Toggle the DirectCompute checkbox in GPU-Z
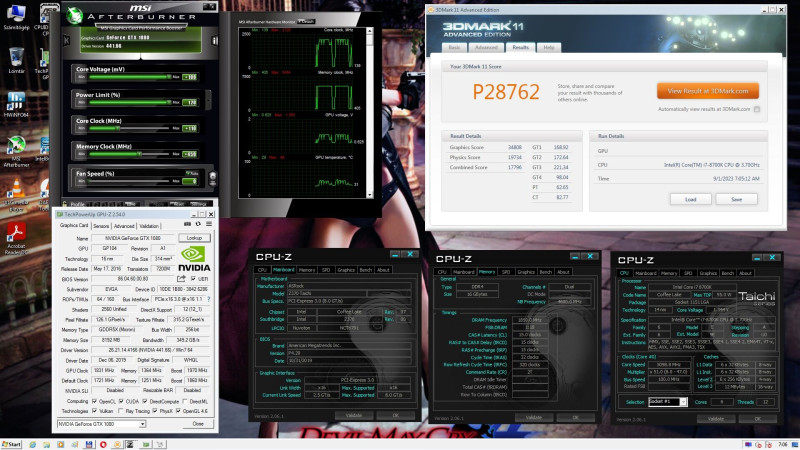The width and height of the screenshot is (800, 450). [145, 402]
